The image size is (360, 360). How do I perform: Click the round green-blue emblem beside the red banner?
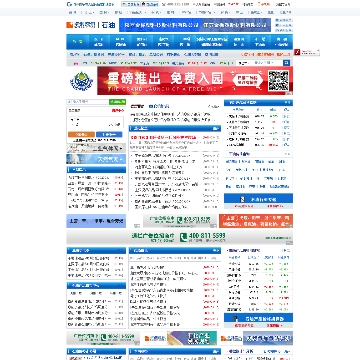tap(80, 81)
